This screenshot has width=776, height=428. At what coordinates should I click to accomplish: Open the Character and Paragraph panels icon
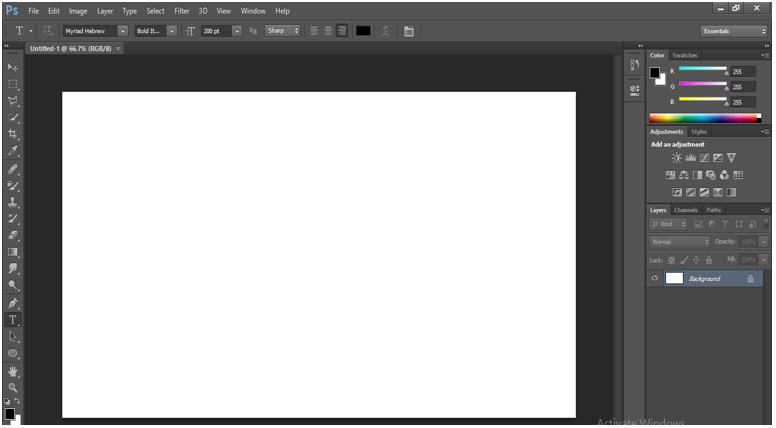click(x=409, y=31)
